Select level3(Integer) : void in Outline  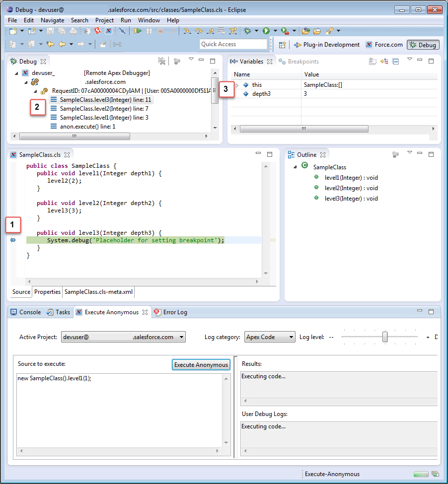pyautogui.click(x=346, y=199)
